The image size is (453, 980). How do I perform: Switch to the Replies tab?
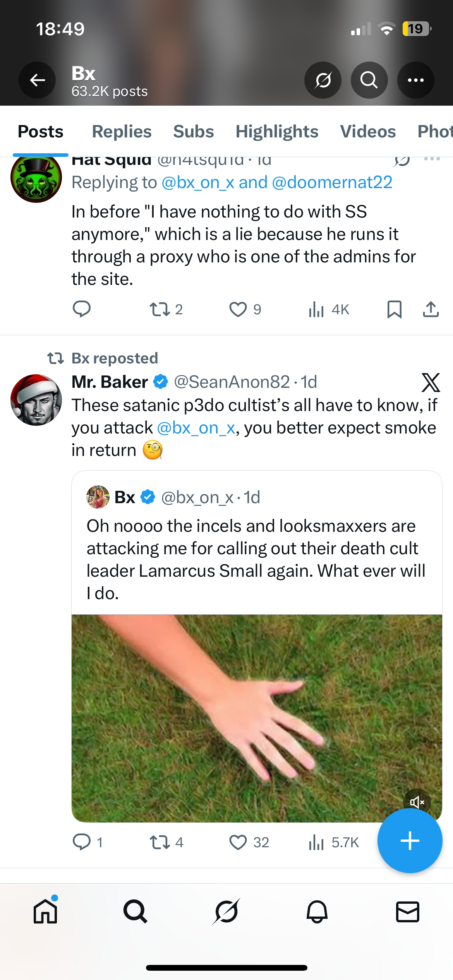(122, 132)
